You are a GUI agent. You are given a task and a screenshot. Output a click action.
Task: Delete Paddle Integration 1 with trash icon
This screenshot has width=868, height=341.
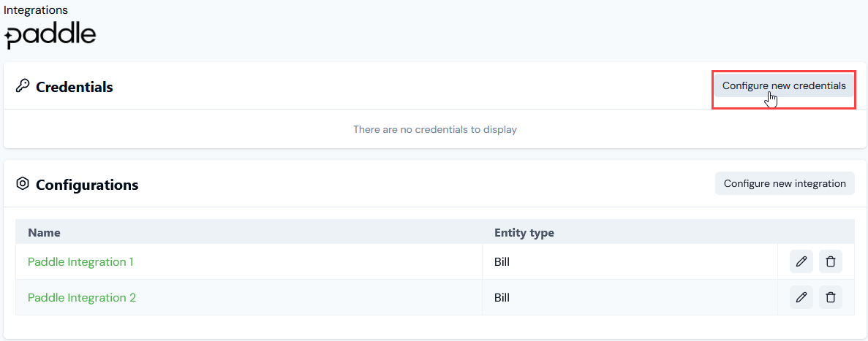pyautogui.click(x=831, y=261)
